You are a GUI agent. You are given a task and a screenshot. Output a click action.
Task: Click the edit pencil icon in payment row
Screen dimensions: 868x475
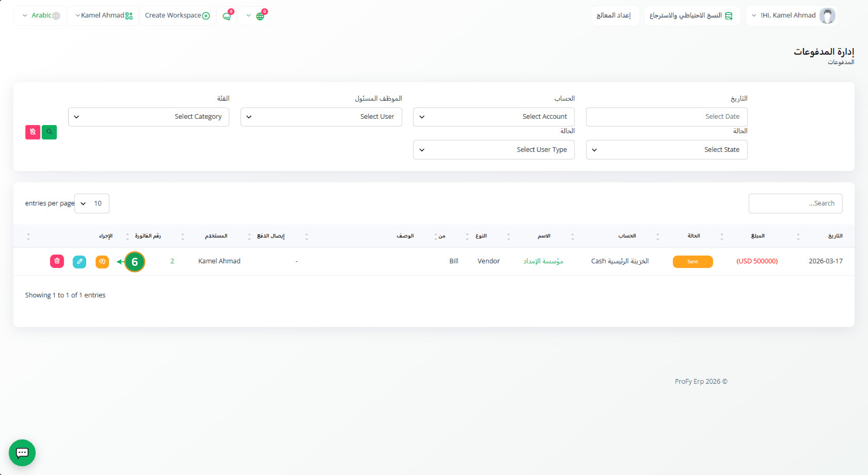point(80,261)
